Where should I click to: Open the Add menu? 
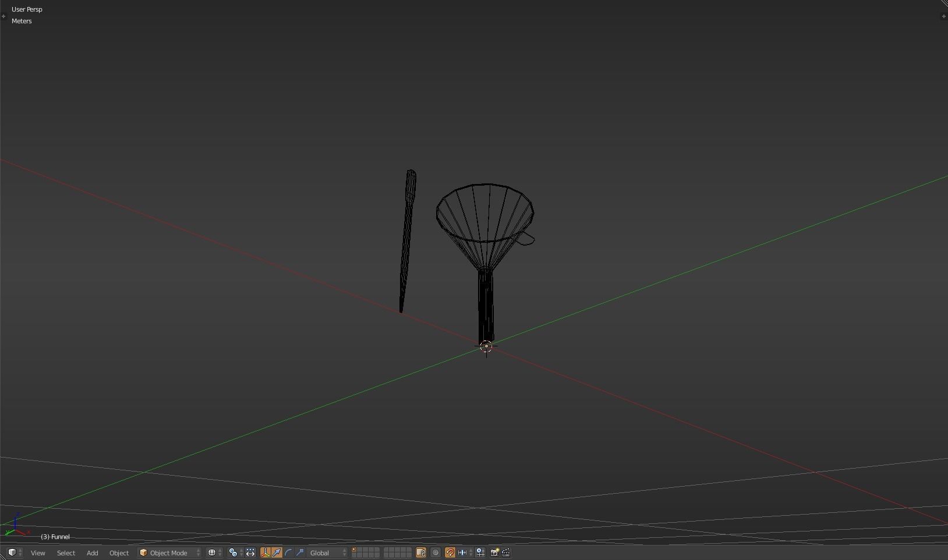pyautogui.click(x=92, y=553)
